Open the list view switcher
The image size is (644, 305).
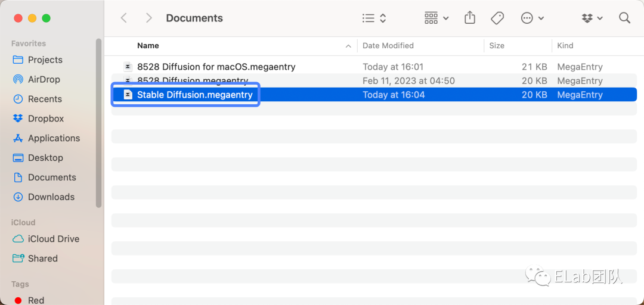(x=374, y=18)
